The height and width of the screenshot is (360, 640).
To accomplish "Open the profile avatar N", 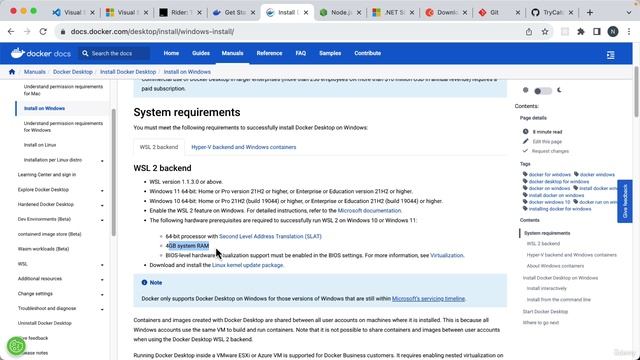I will click(613, 31).
